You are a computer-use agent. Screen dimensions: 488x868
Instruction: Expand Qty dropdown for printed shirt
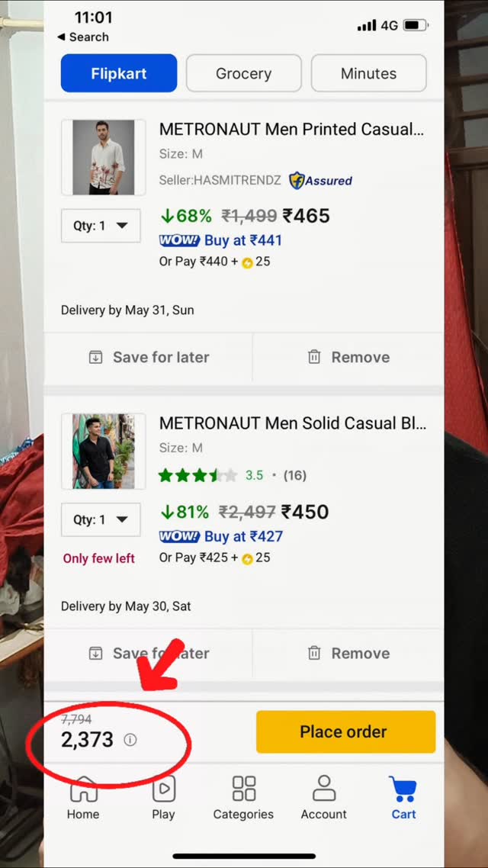click(x=101, y=225)
